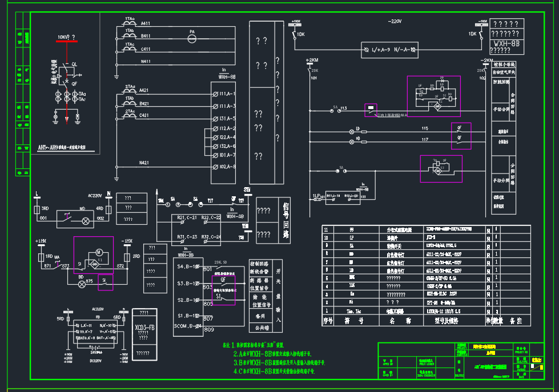Select the MD lamp symbol in AC220V circuit

click(x=86, y=220)
